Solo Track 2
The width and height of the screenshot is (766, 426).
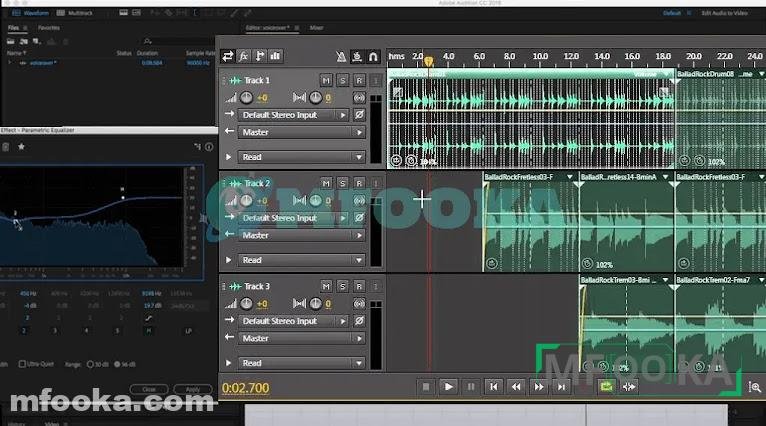pyautogui.click(x=342, y=183)
